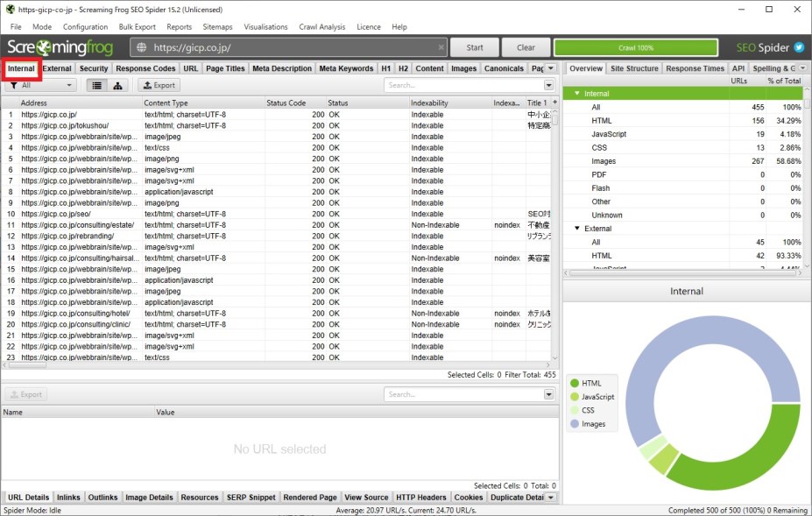This screenshot has height=516, width=812.
Task: Open the Bulk Export menu
Action: point(138,27)
